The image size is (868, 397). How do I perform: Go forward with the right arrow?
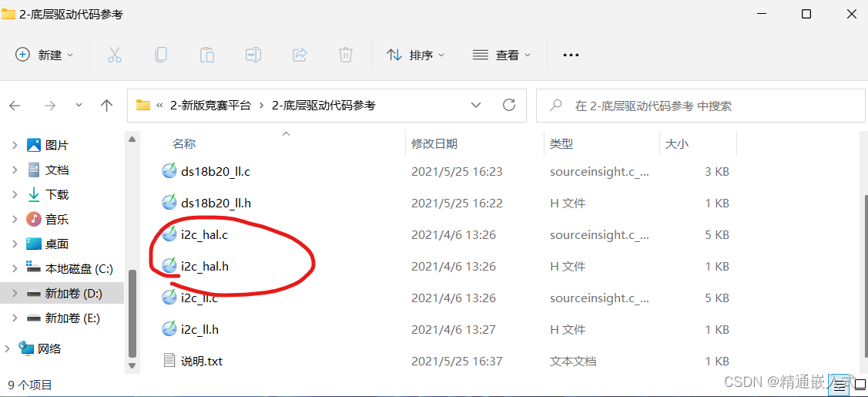click(x=50, y=105)
